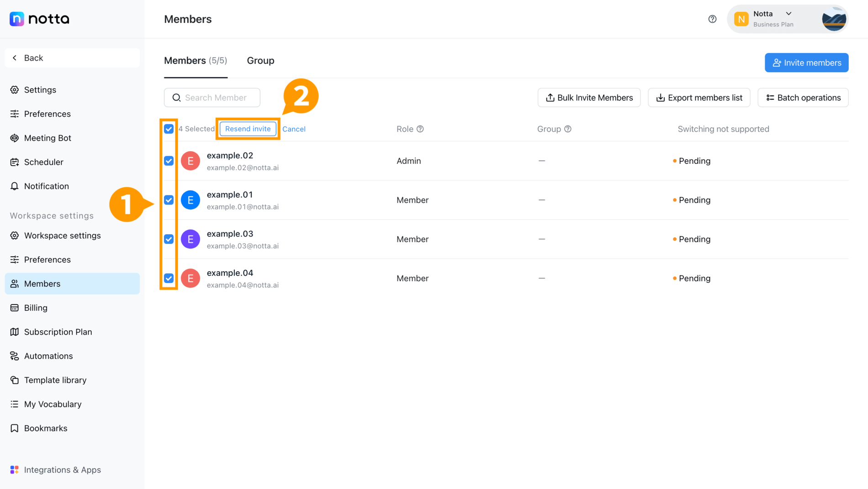This screenshot has width=868, height=489.
Task: Click example.02 avatar circle
Action: point(191,161)
